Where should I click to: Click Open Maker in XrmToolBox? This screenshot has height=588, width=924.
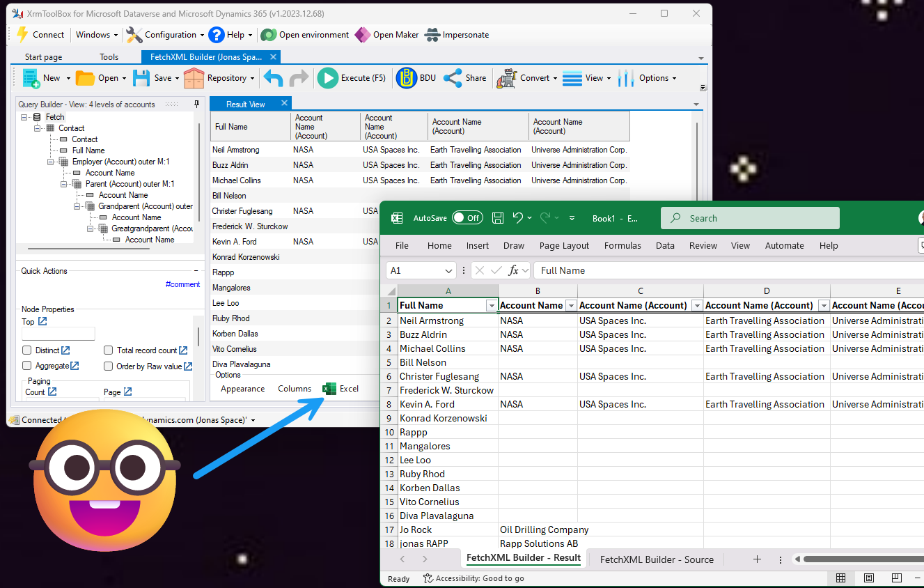click(387, 35)
